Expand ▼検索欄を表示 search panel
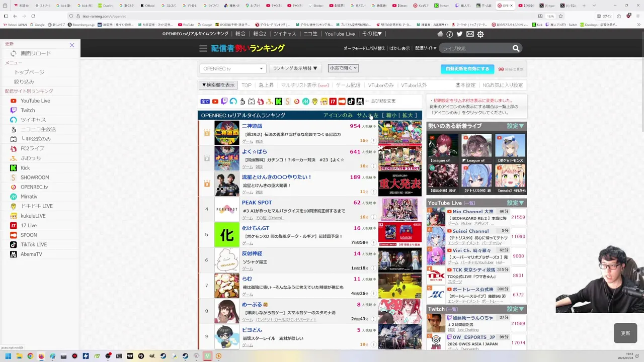 coord(218,85)
